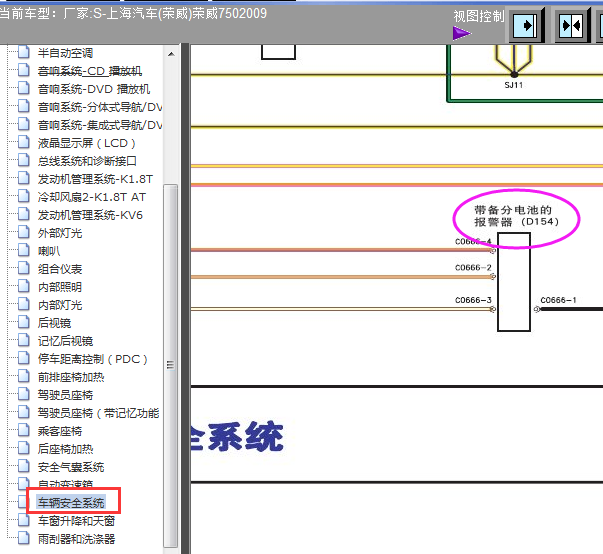Viewport: 603px width, 554px height.
Task: Click the page icon beside 后视镜
Action: pyautogui.click(x=23, y=322)
